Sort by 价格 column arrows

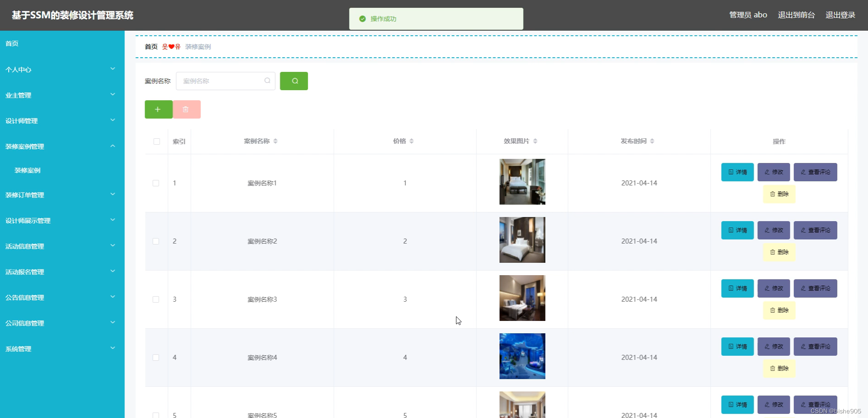pos(412,141)
